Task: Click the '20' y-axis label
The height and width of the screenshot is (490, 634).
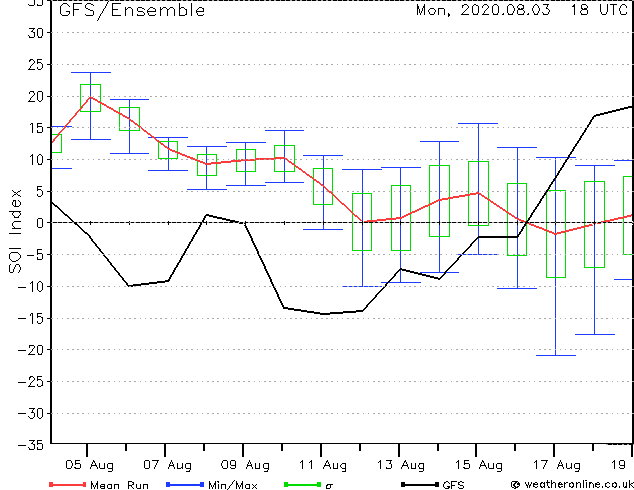Action: [x=36, y=97]
